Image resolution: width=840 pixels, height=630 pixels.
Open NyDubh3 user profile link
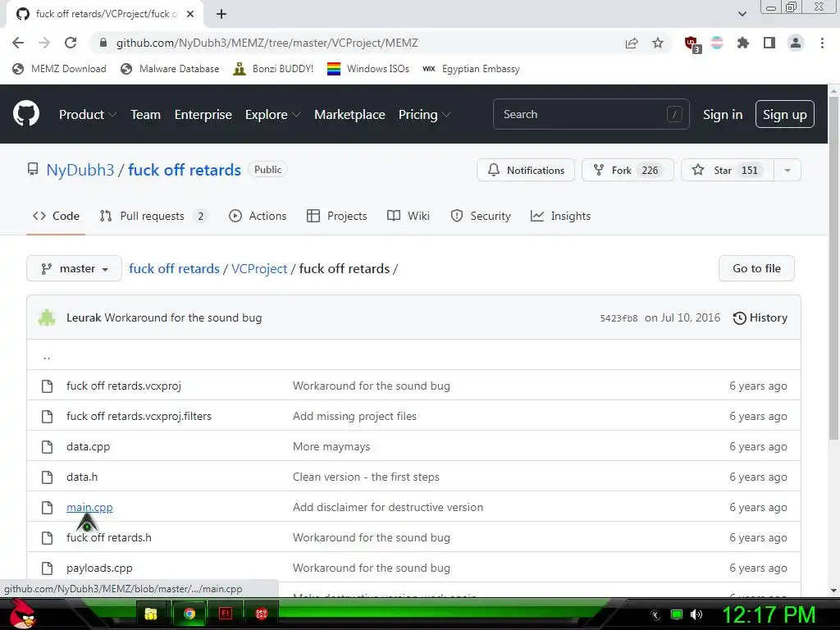[80, 170]
